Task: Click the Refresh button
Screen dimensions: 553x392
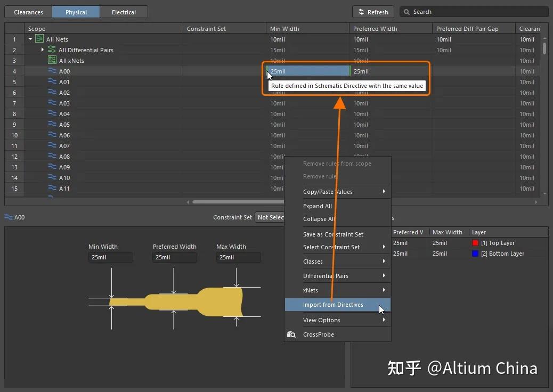Action: coord(373,12)
